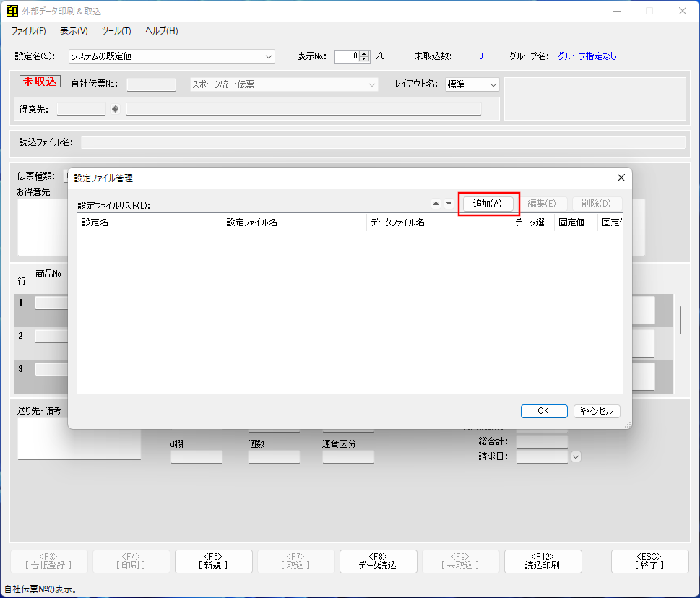Click the グループ指定なし link

click(587, 56)
